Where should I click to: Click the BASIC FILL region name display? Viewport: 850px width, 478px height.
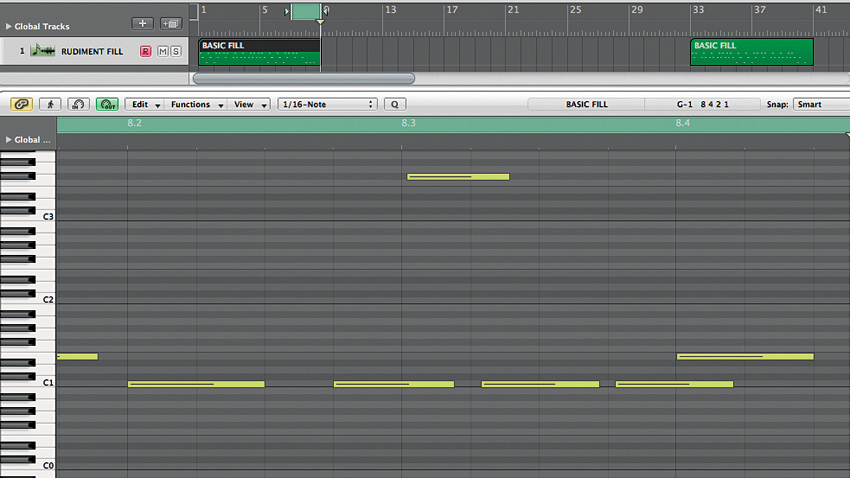587,104
